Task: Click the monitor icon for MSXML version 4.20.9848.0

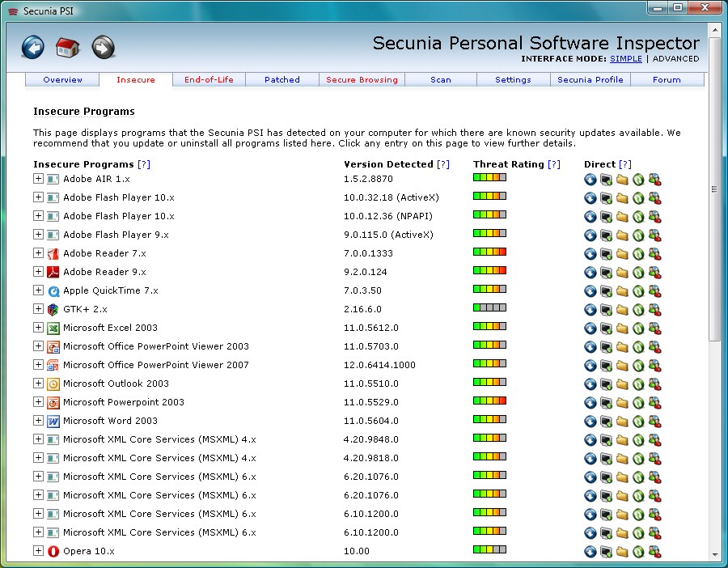Action: (607, 440)
